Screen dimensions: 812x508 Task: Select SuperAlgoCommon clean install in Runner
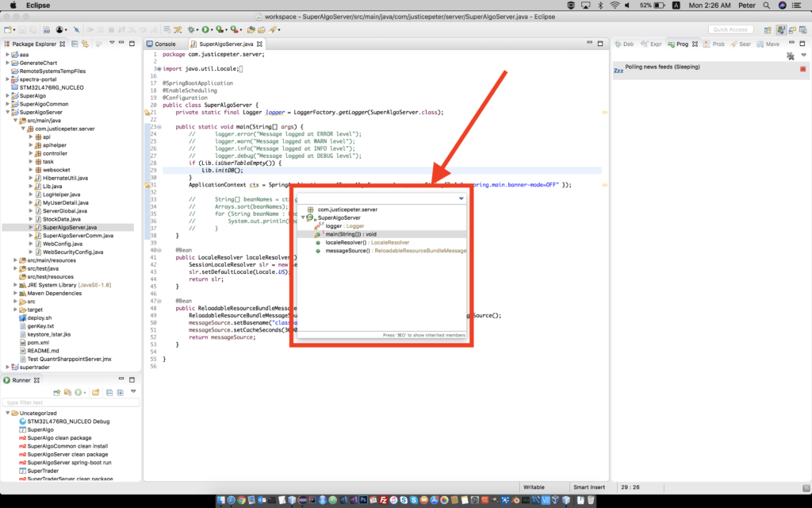click(x=67, y=446)
